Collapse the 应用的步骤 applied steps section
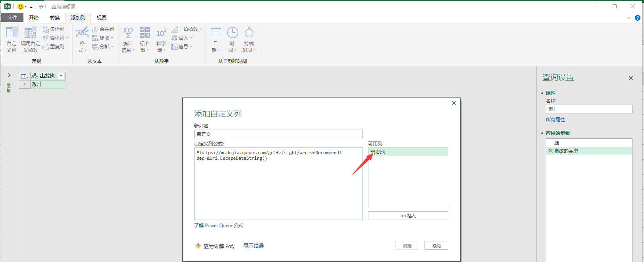 542,133
